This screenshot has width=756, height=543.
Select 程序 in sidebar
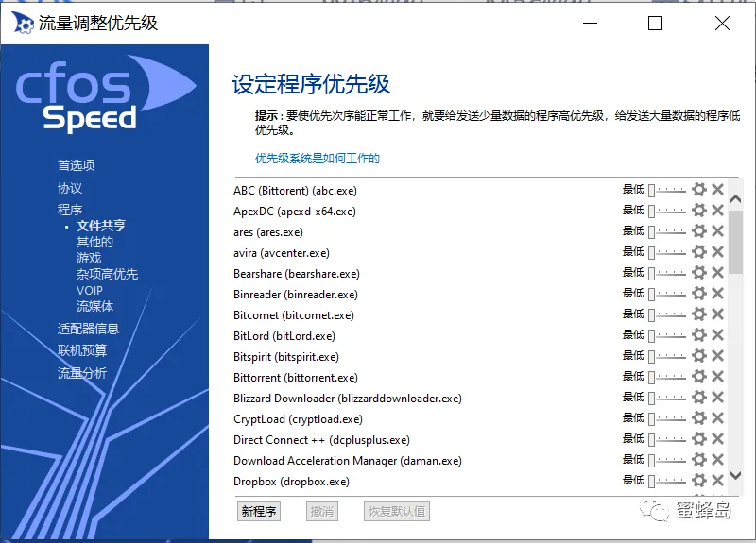click(70, 210)
